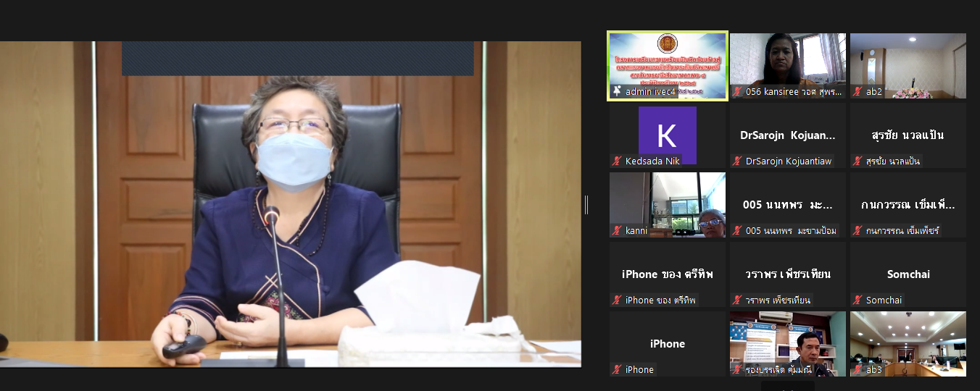The image size is (980, 391).
Task: Select the สุรชัย นวลแป้น participant tile
Action: click(908, 135)
